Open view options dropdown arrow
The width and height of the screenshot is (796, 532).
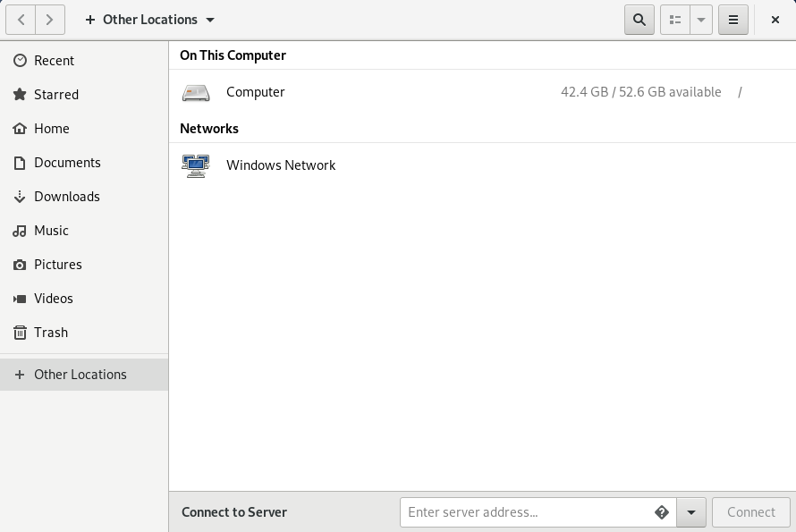click(x=701, y=20)
